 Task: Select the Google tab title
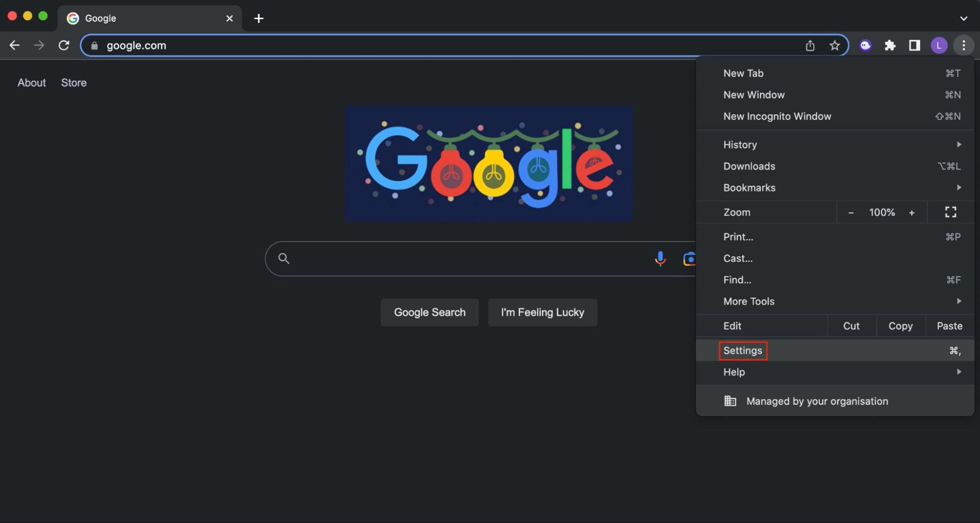[101, 18]
